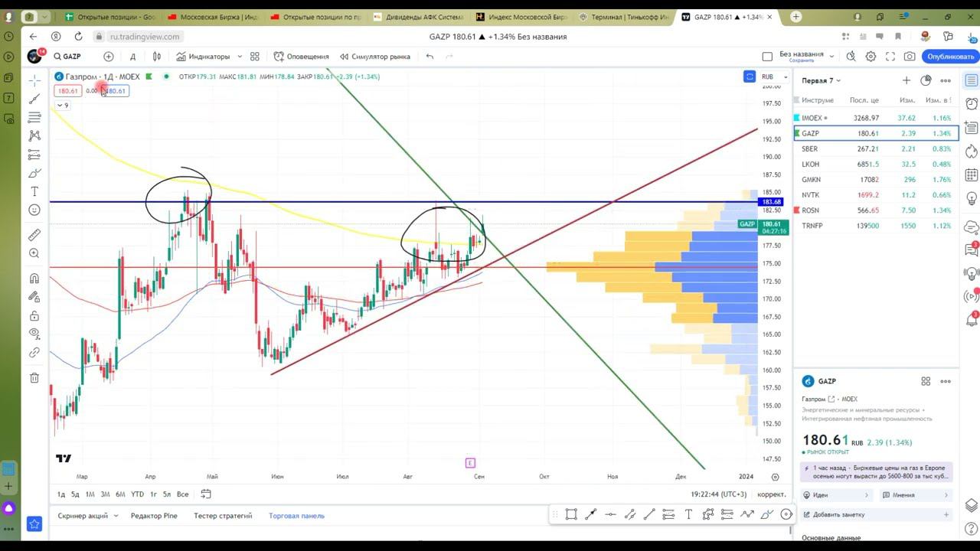980x551 pixels.
Task: Click Добавить заметку to add a note
Action: point(876,515)
